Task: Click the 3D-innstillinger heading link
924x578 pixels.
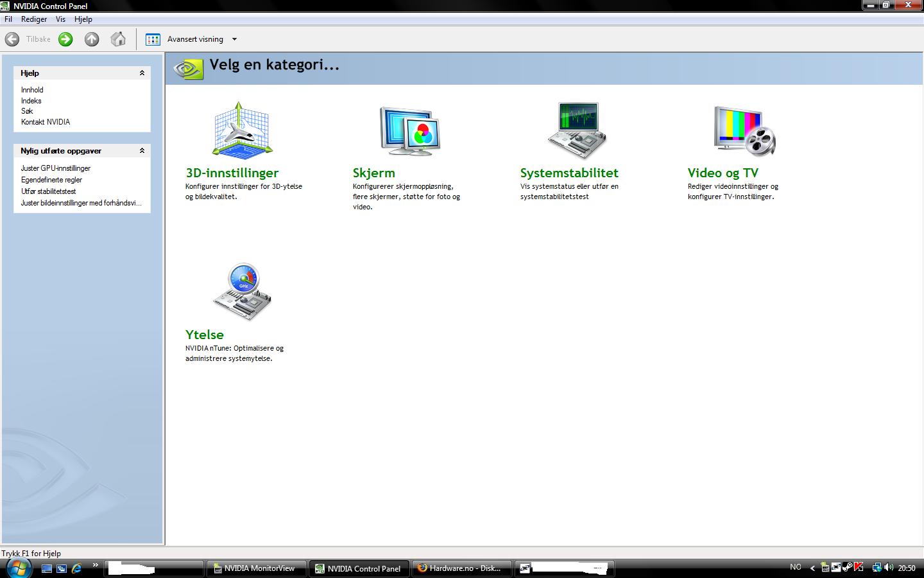Action: (x=232, y=173)
